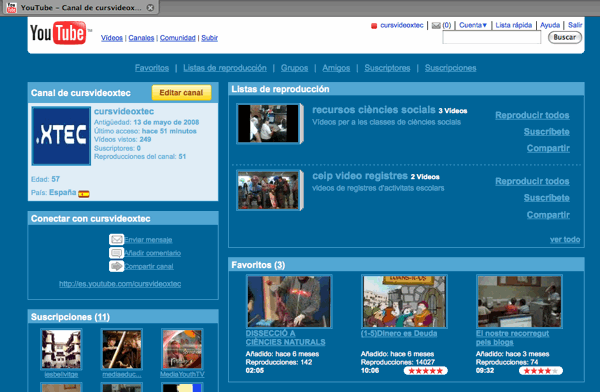Click the Enviar mensaje envelope icon

[x=116, y=240]
